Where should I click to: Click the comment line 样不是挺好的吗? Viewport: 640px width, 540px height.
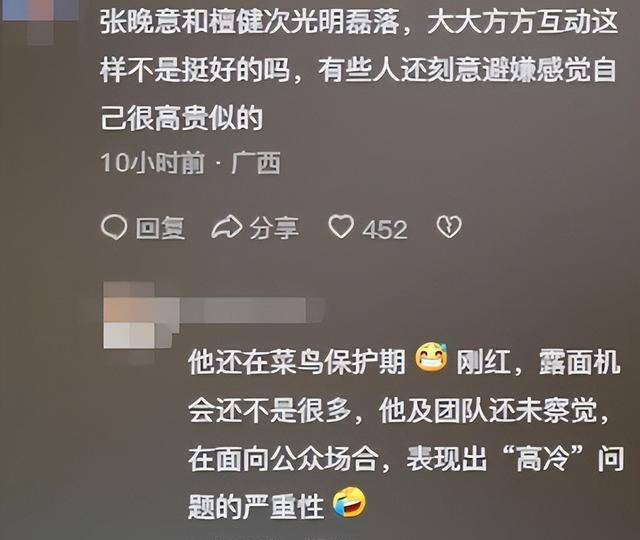click(x=358, y=70)
